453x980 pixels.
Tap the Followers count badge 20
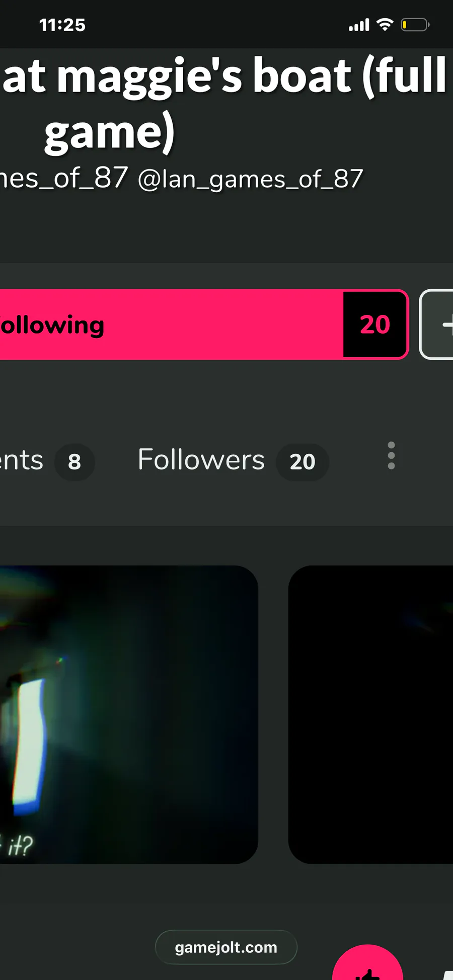click(x=303, y=462)
